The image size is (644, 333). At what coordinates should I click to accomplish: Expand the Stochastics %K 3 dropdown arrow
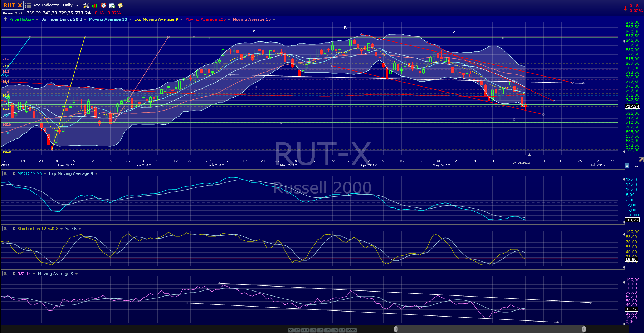[62, 229]
